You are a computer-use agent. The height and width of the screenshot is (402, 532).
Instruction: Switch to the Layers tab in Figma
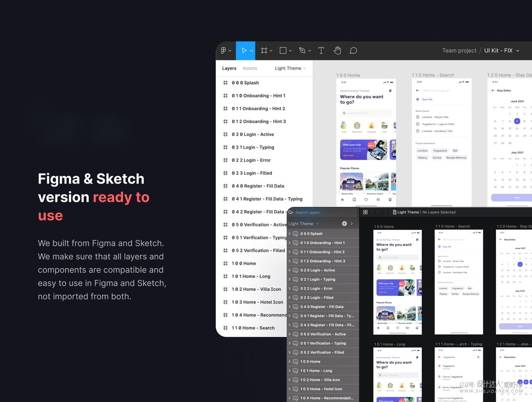229,68
